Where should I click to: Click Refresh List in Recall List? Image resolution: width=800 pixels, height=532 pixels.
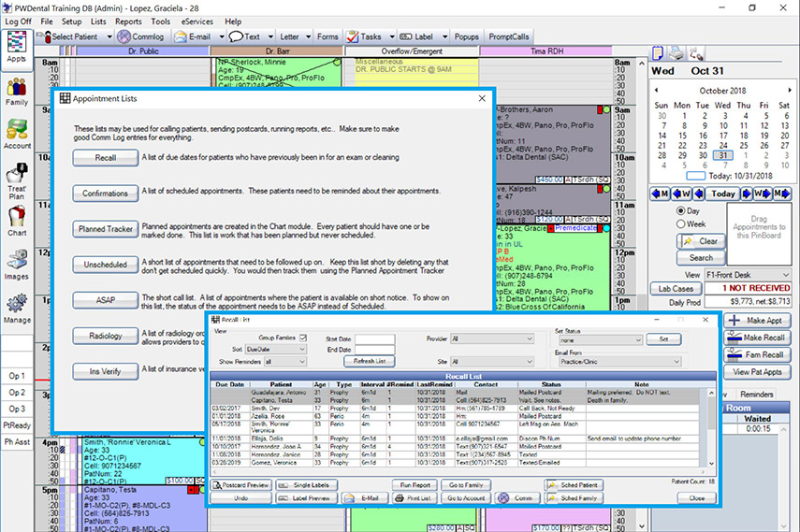point(370,361)
